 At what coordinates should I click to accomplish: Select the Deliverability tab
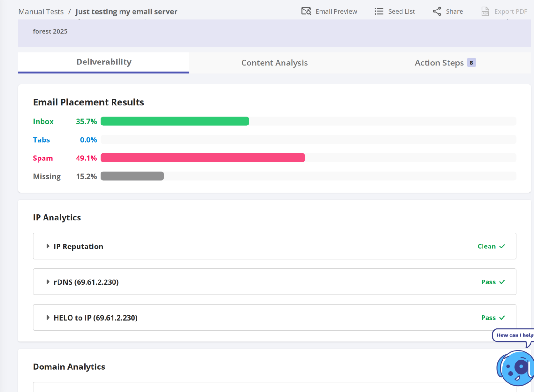104,62
